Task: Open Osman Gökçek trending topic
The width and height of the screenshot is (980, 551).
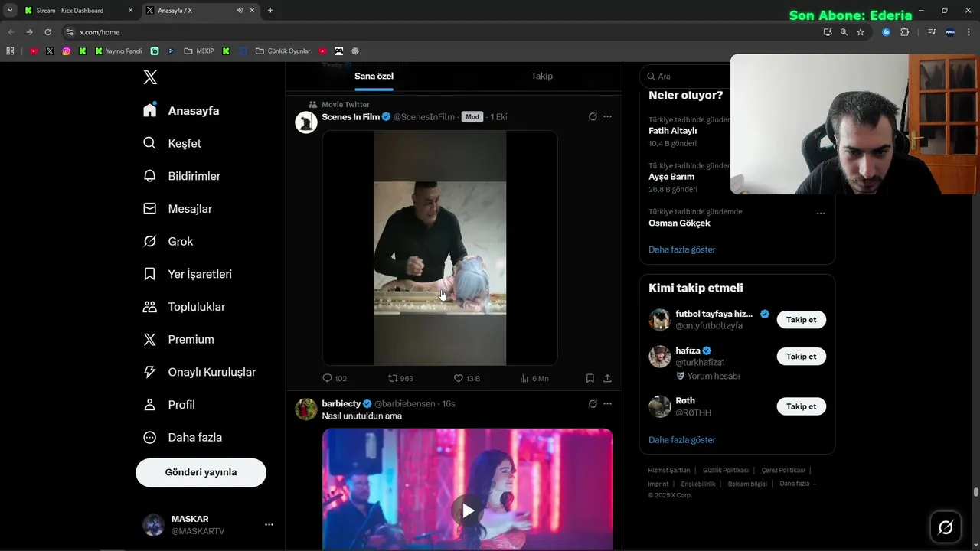Action: pos(679,223)
